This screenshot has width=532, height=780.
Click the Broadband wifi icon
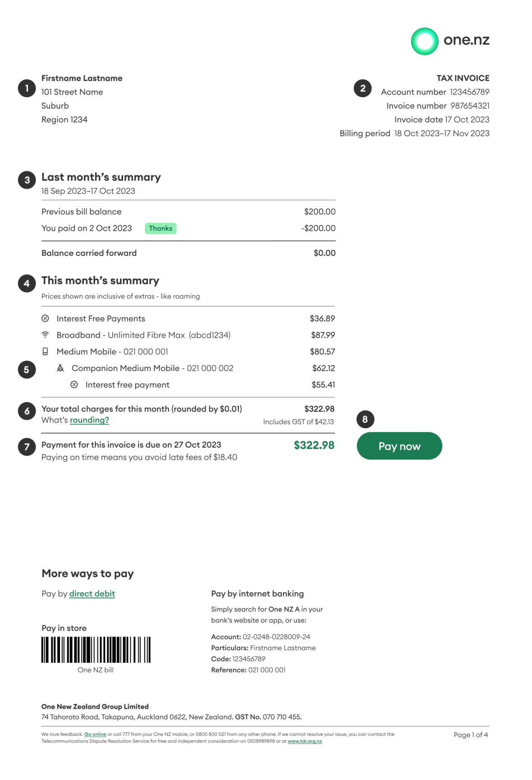coord(45,335)
